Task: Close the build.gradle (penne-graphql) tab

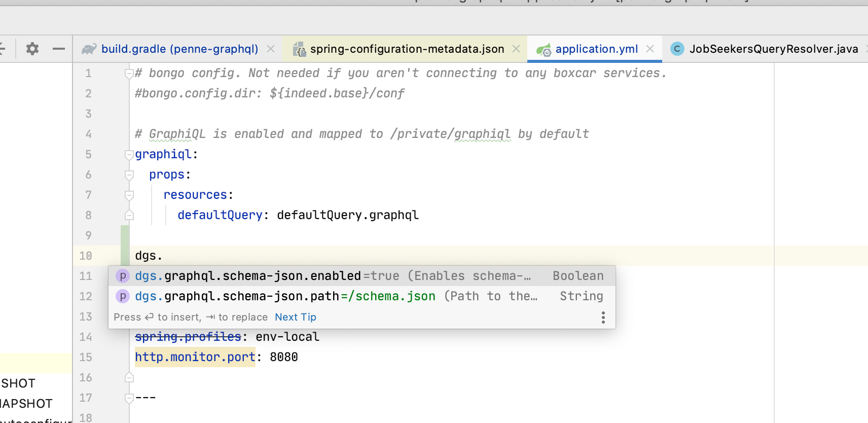Action: pyautogui.click(x=271, y=49)
